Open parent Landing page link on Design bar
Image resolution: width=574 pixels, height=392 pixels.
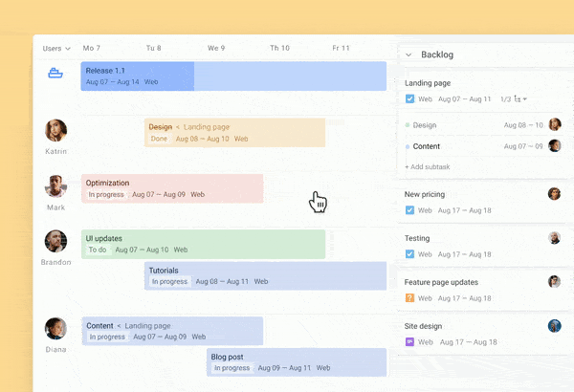pos(207,127)
